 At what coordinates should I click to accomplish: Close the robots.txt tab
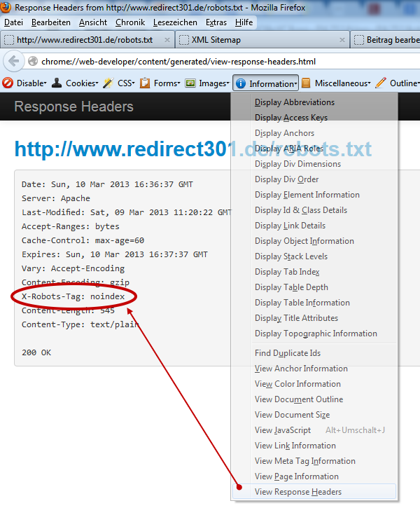[167, 40]
